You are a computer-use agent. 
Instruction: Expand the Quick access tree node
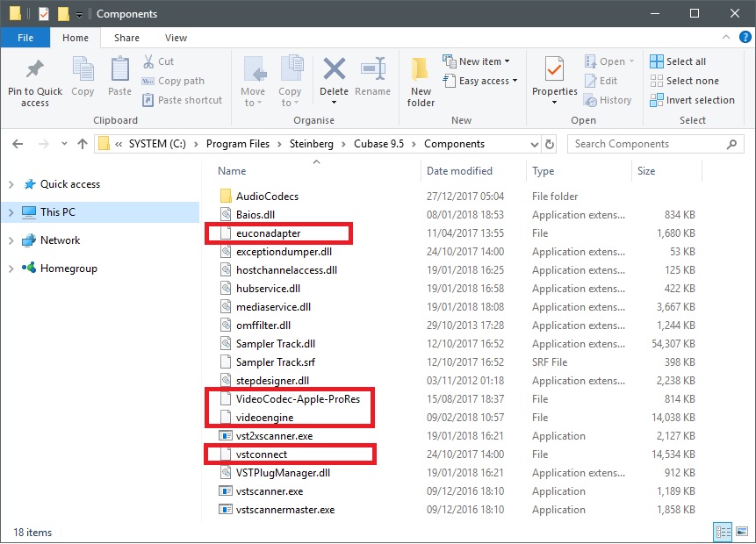coord(11,184)
